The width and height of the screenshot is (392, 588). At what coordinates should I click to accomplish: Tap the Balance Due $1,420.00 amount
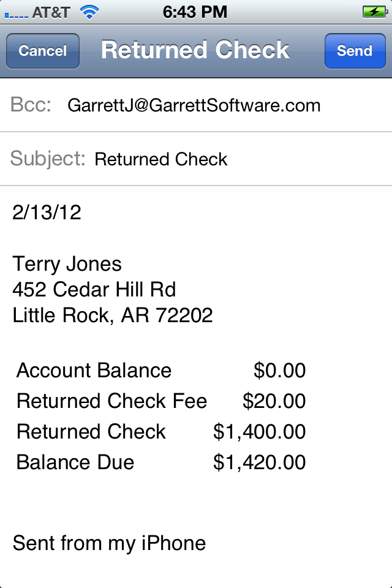tap(259, 462)
